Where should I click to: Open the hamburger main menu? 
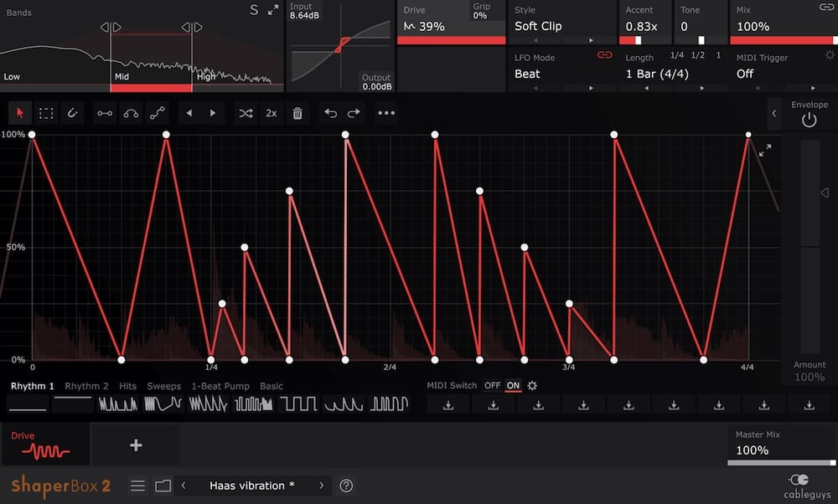coord(138,486)
